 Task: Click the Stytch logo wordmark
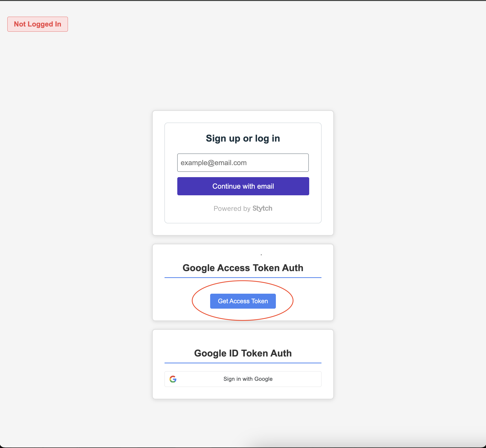(x=262, y=209)
